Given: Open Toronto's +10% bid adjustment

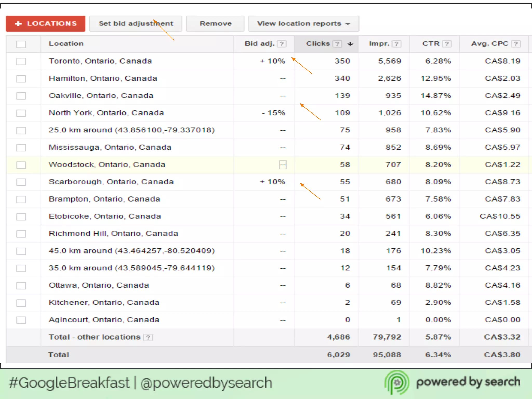Looking at the screenshot, I should [x=272, y=61].
